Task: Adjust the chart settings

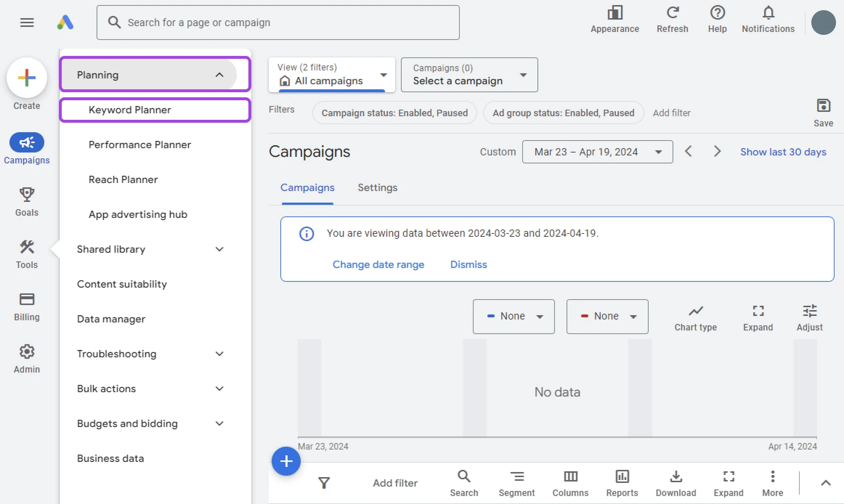Action: click(809, 318)
